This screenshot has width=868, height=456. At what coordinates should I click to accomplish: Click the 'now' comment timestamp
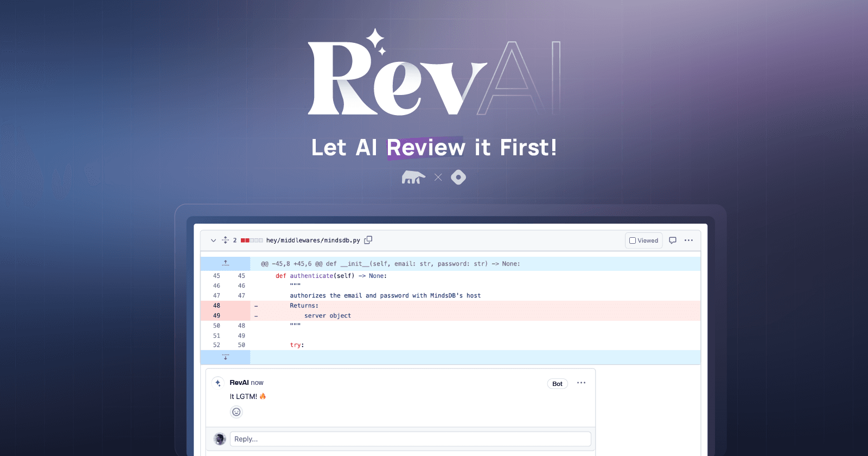[x=257, y=383]
